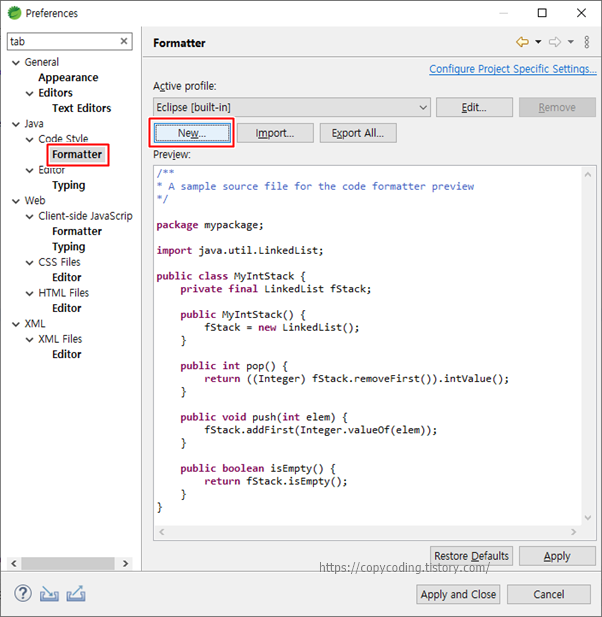Maximize the Preferences window
This screenshot has height=617, width=602.
(542, 13)
